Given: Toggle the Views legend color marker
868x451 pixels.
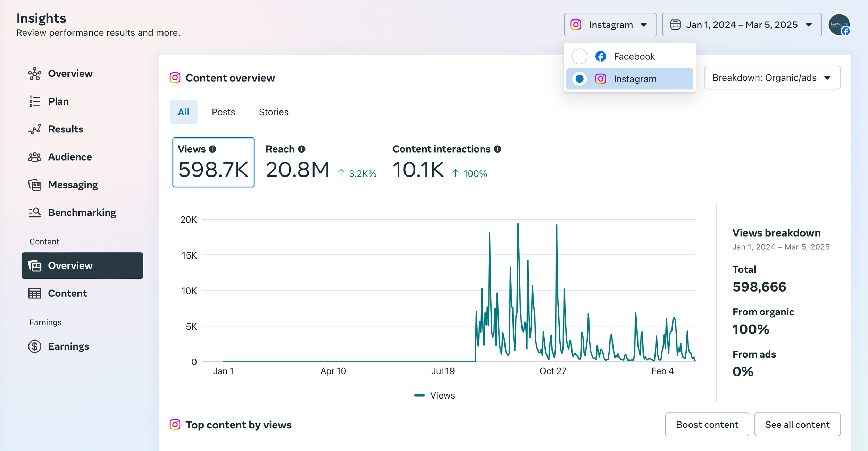Looking at the screenshot, I should pos(419,395).
